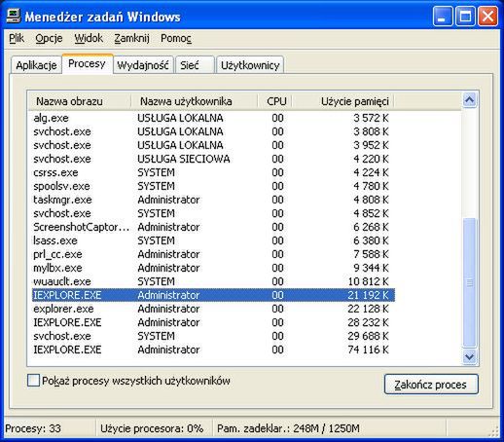The image size is (504, 442).
Task: Click the scroll down arrow of process list
Action: 470,356
